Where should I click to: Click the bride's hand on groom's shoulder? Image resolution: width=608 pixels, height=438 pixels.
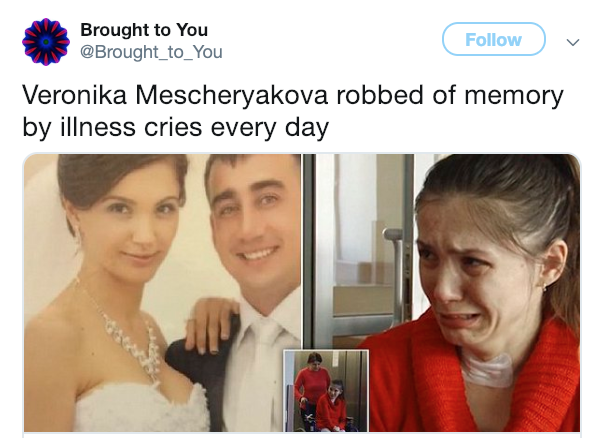pyautogui.click(x=211, y=324)
